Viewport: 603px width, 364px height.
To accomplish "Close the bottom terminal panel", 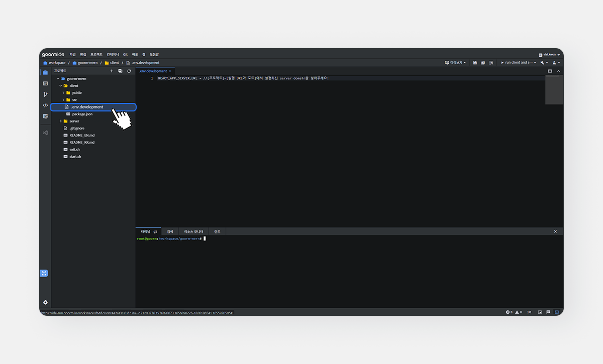I will (555, 231).
